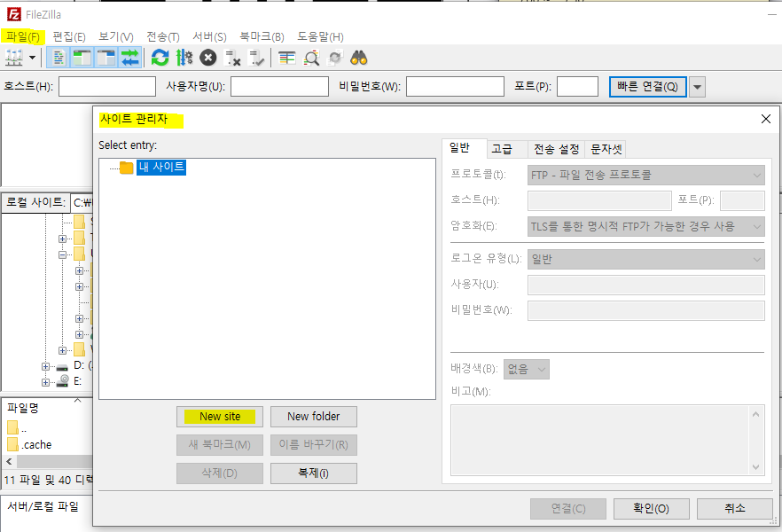
Task: Toggle transfer queue processing icon
Action: pos(184,58)
